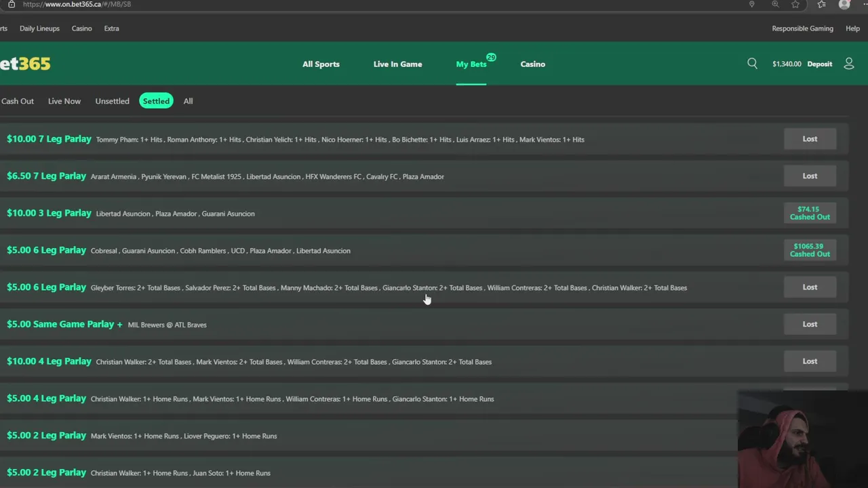Click 'Mark Vientos: 1+ Hits' text
This screenshot has height=488, width=868.
point(553,140)
